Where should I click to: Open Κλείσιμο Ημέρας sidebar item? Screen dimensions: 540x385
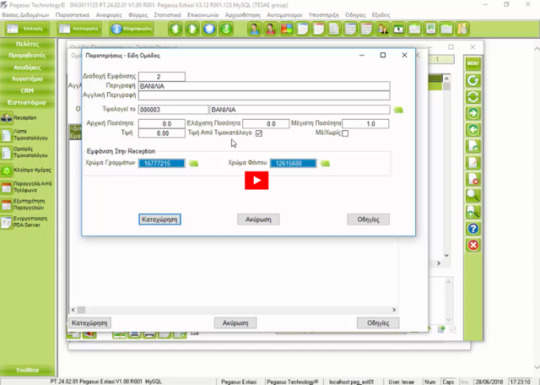pos(26,170)
